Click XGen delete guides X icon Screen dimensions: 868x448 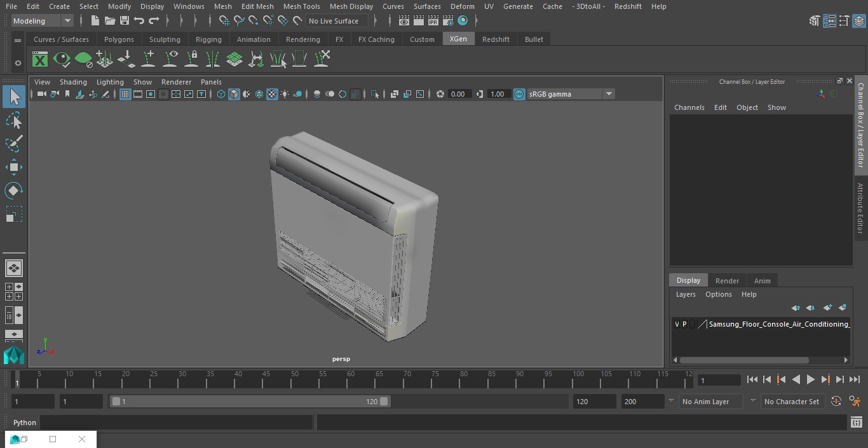click(322, 59)
